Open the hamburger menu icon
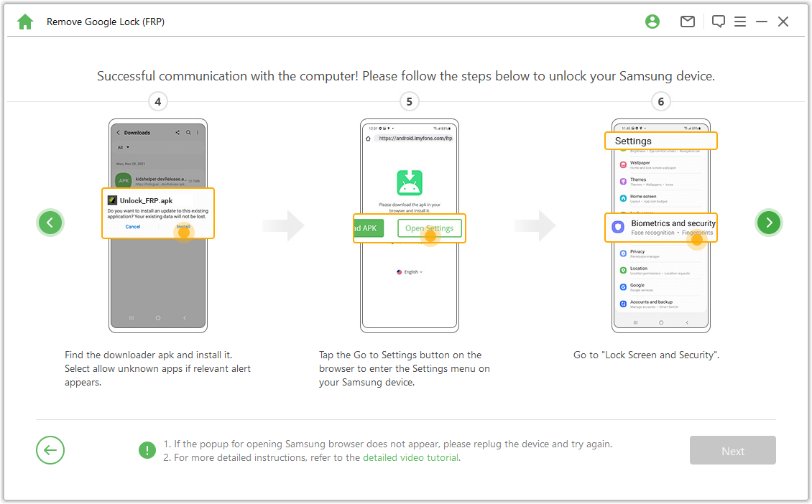 pyautogui.click(x=740, y=22)
